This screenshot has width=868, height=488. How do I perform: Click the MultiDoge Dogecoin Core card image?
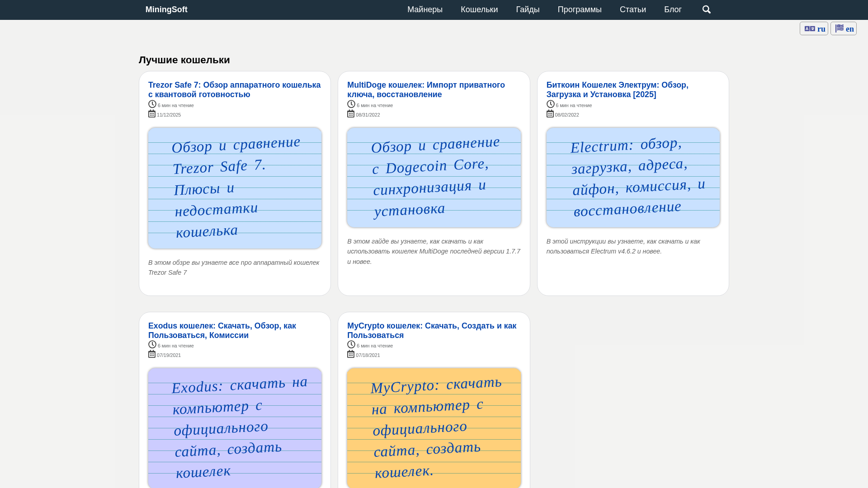click(x=434, y=178)
